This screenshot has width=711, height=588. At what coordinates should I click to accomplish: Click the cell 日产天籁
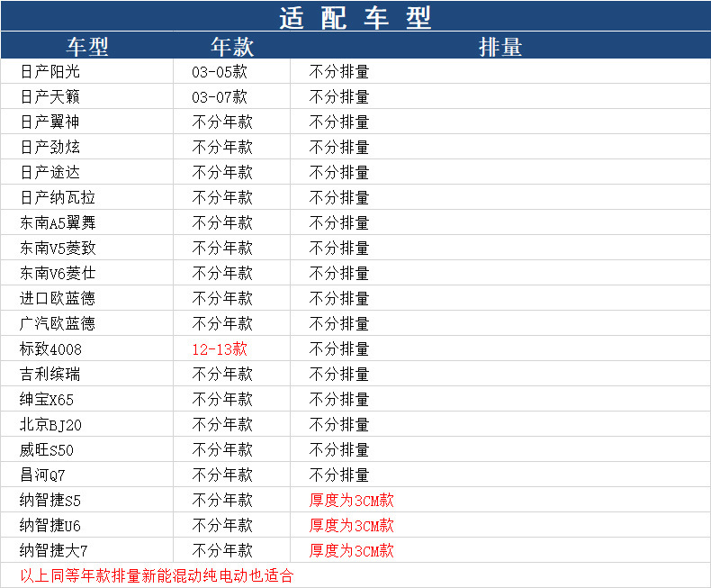click(49, 96)
